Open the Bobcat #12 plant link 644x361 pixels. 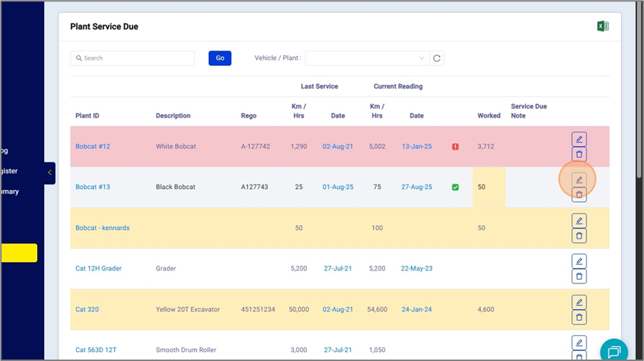point(93,147)
